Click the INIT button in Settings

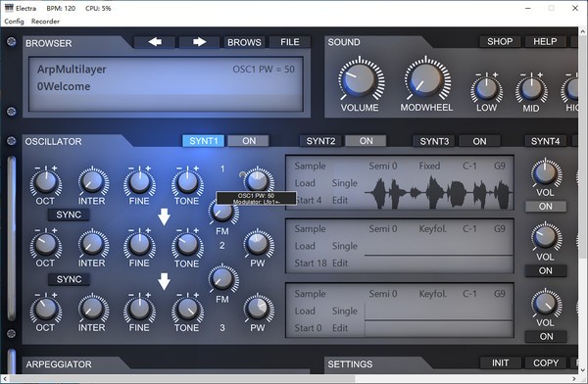point(500,362)
